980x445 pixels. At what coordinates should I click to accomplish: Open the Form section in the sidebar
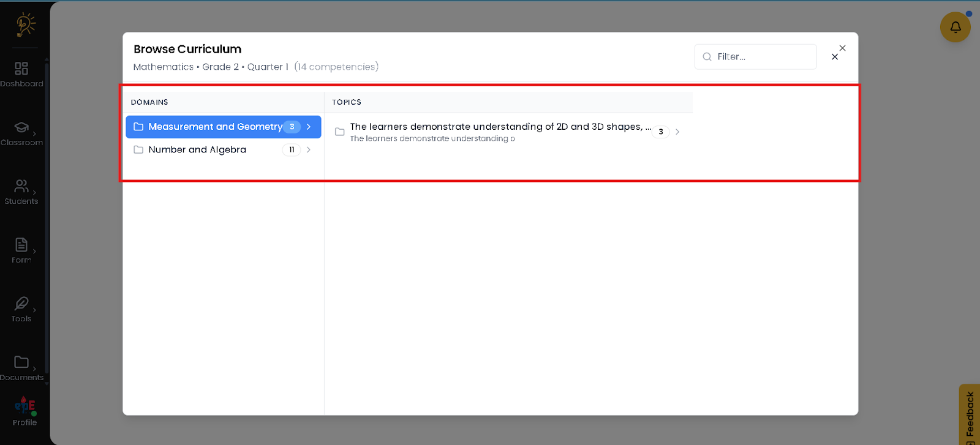(21, 251)
